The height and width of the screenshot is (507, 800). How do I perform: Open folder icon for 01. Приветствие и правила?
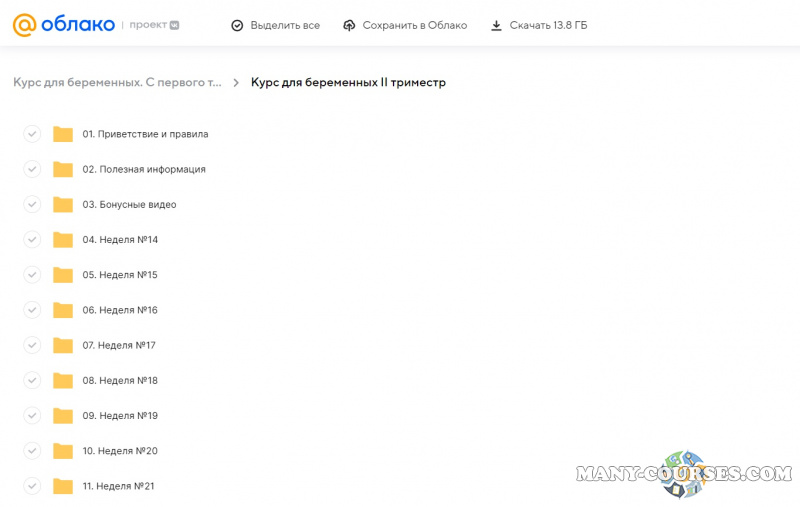(63, 134)
